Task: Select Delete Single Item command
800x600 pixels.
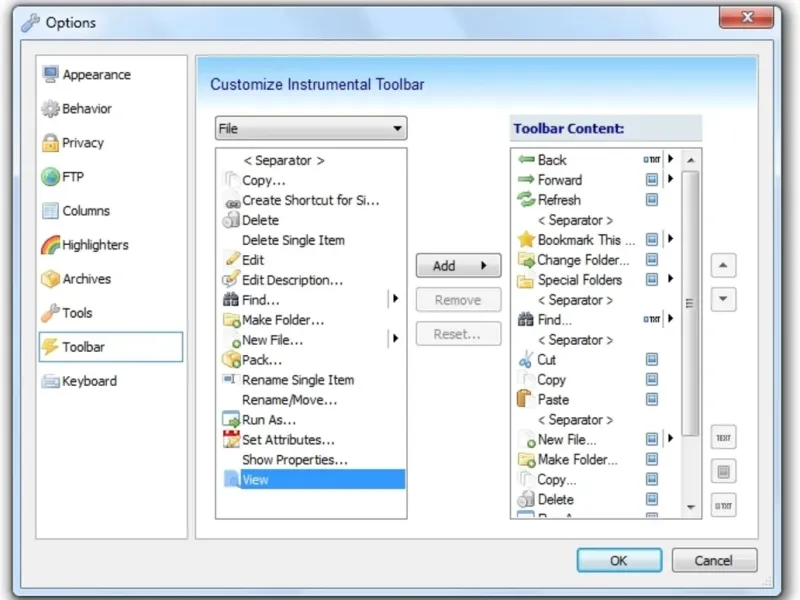Action: [x=293, y=240]
